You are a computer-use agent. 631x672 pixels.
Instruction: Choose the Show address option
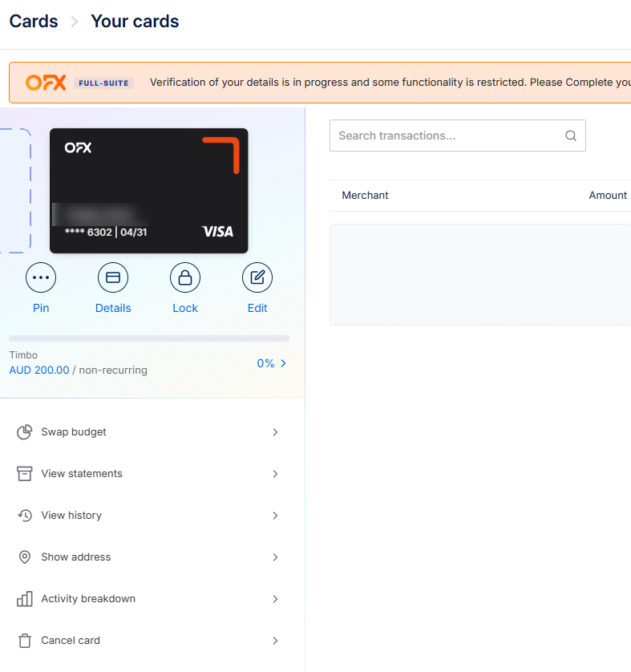pyautogui.click(x=148, y=557)
